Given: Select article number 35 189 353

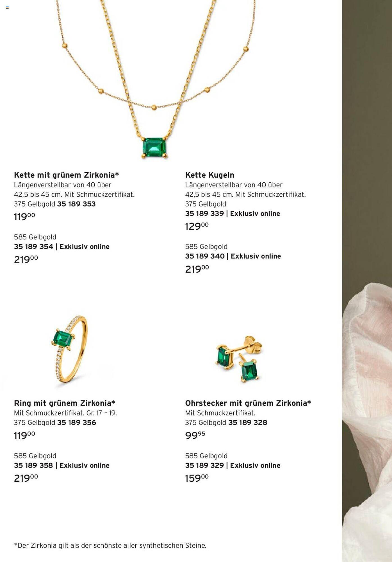Looking at the screenshot, I should 76,204.
